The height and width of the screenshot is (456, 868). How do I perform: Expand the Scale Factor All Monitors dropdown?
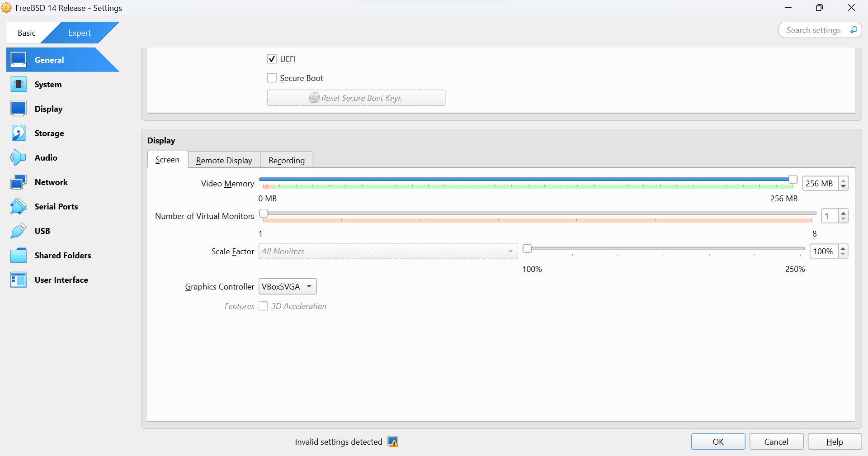point(388,252)
